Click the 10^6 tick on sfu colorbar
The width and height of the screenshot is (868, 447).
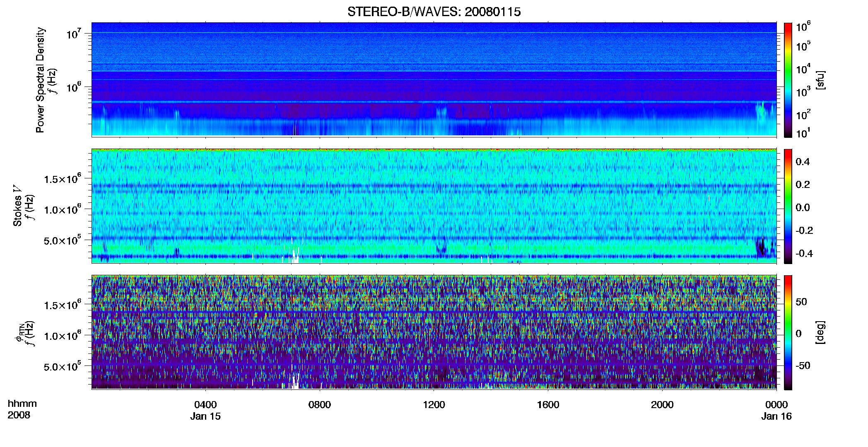coord(803,26)
